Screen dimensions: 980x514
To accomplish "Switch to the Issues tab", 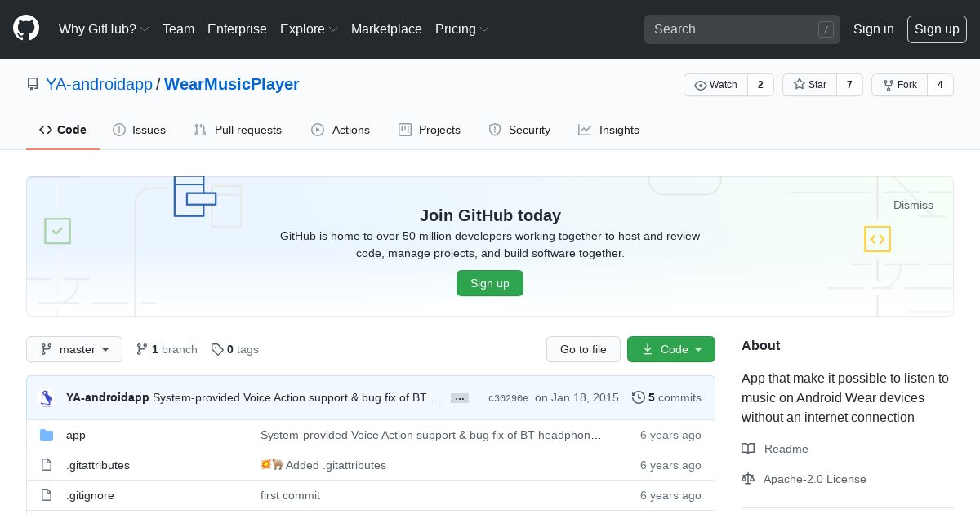I will [139, 130].
